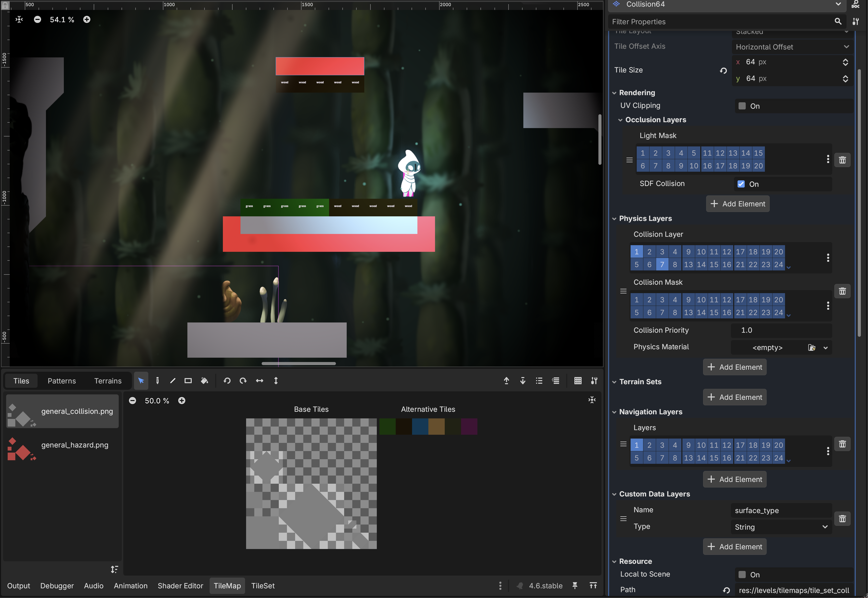Click the sort sources icon below tile list

(x=114, y=569)
